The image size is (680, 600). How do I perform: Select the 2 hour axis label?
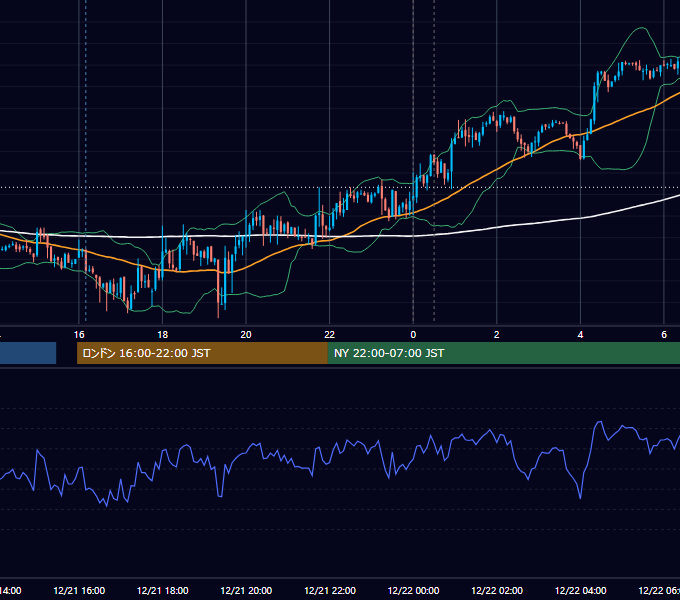497,335
